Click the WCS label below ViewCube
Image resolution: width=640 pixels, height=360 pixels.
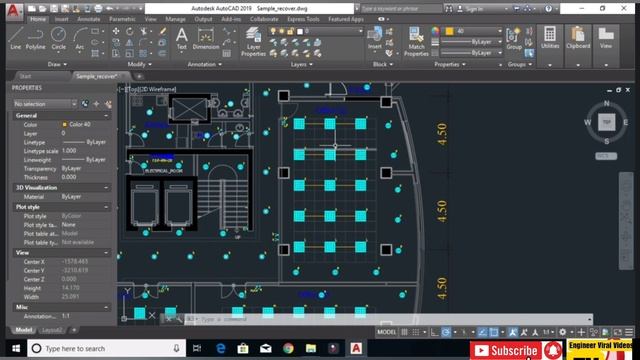pos(606,156)
